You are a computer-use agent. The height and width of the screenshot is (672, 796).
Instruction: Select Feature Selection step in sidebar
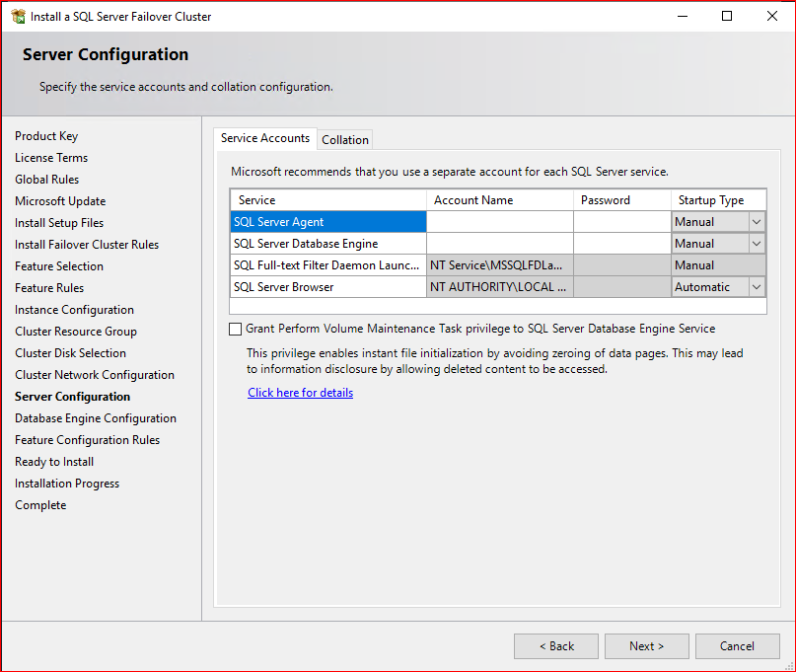pyautogui.click(x=59, y=266)
